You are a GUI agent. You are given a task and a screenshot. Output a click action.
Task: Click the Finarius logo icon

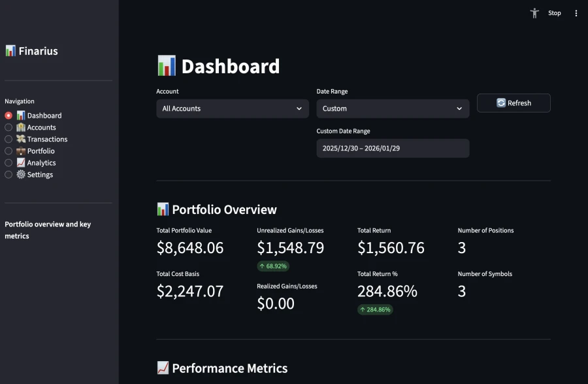pyautogui.click(x=11, y=50)
